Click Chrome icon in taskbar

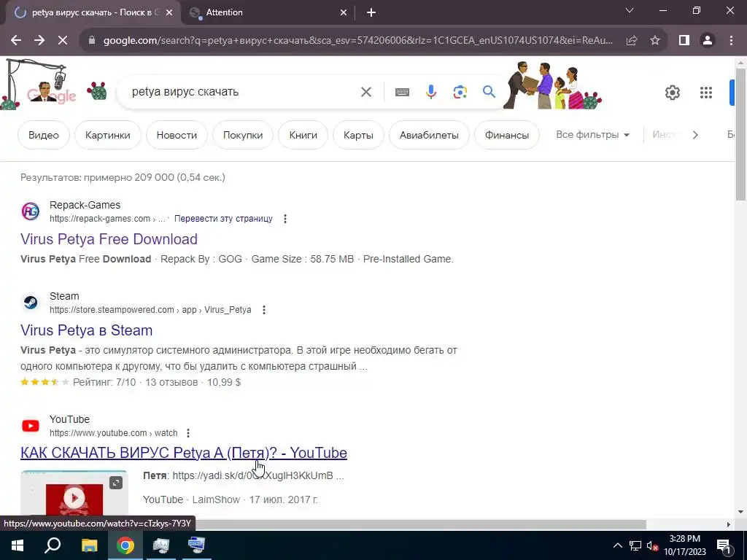pyautogui.click(x=125, y=545)
